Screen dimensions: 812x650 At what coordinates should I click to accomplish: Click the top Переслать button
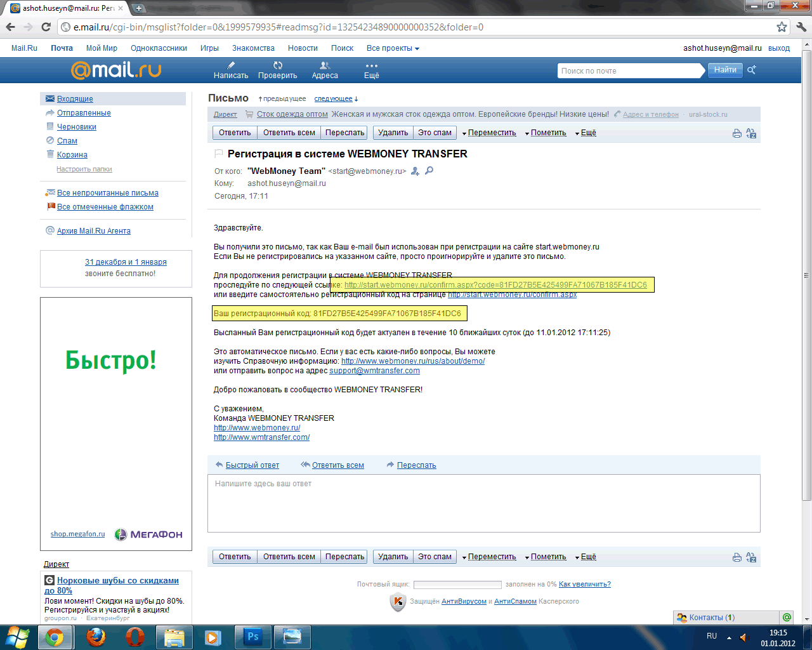point(344,133)
